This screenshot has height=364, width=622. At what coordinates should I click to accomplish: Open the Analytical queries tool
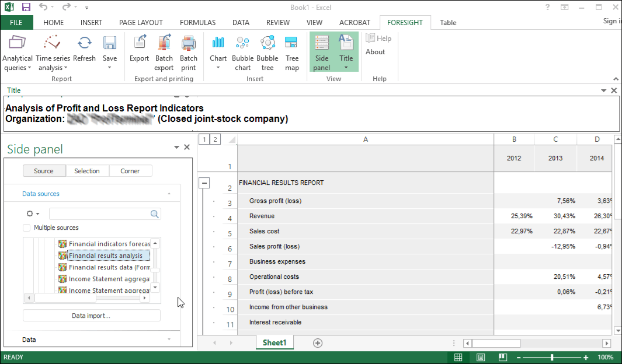point(18,52)
